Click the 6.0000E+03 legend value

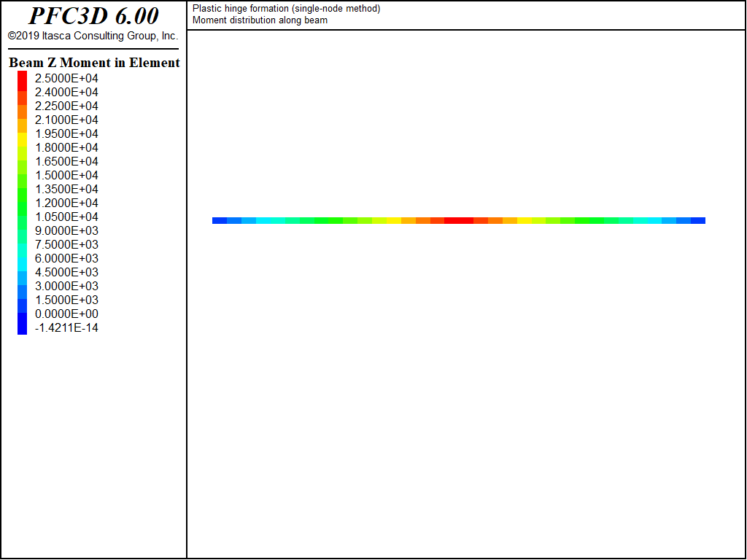point(66,258)
